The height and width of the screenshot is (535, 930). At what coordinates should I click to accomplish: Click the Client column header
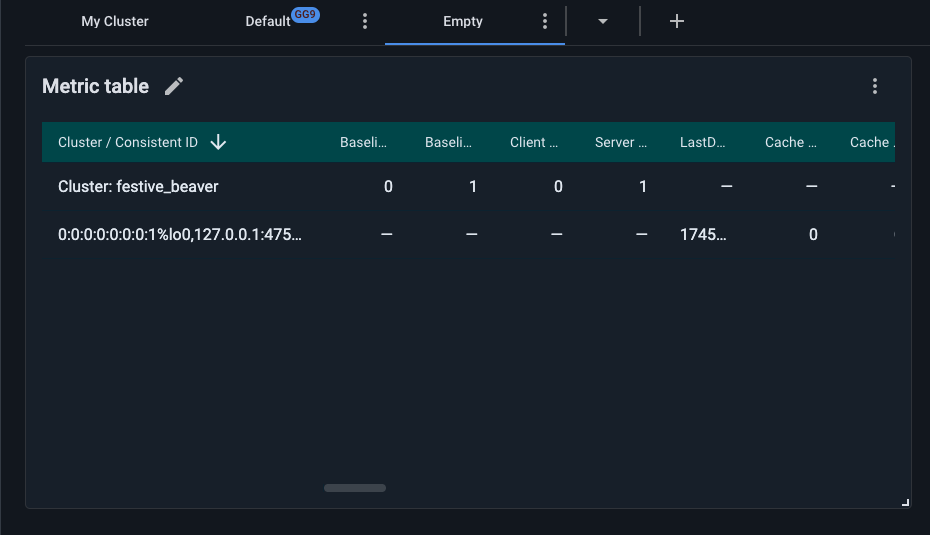coord(535,142)
